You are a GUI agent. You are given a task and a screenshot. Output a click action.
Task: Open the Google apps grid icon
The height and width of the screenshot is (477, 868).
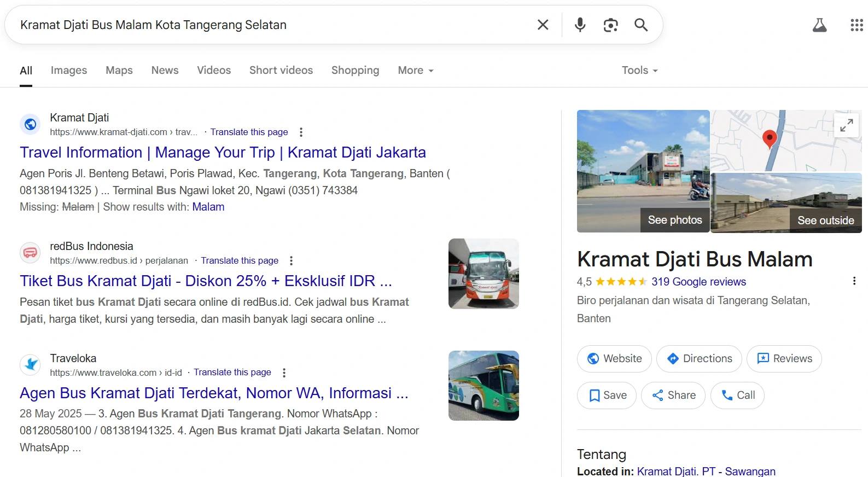pyautogui.click(x=857, y=25)
